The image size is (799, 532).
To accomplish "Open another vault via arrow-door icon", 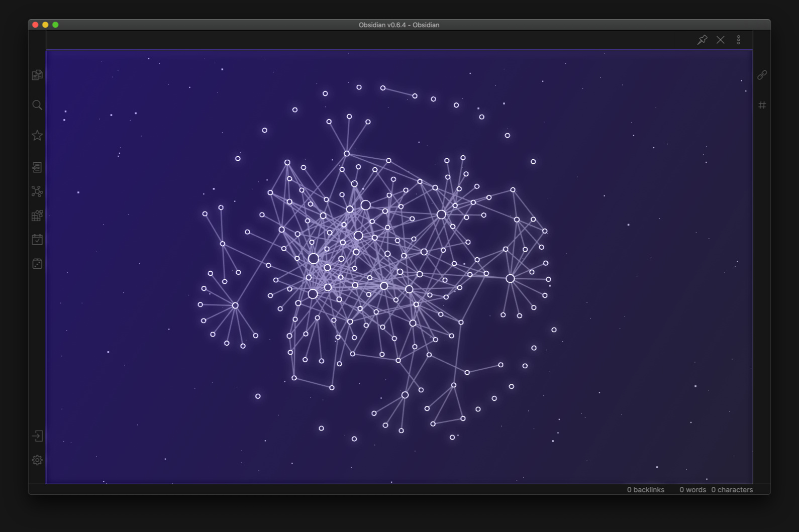I will click(37, 436).
